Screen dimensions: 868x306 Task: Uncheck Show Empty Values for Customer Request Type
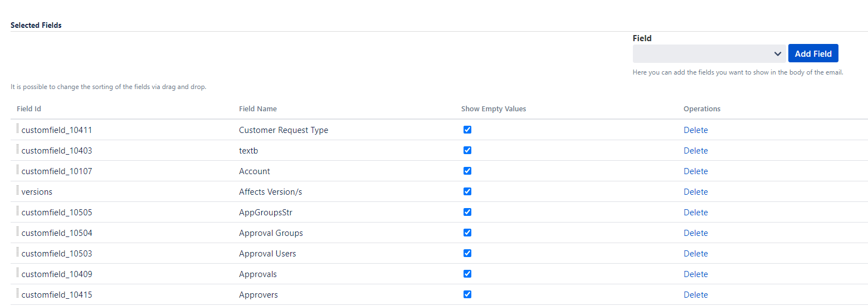tap(467, 130)
